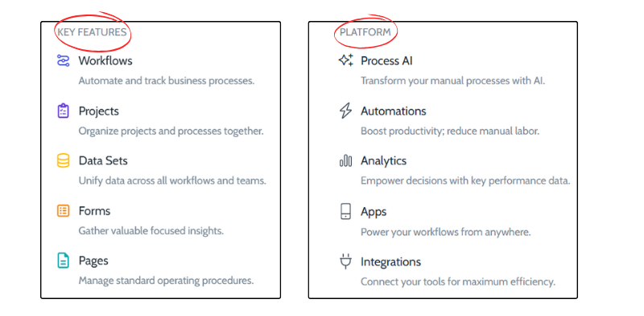Viewport: 644px width, 316px height.
Task: Select Forms from Key Features
Action: tap(94, 211)
